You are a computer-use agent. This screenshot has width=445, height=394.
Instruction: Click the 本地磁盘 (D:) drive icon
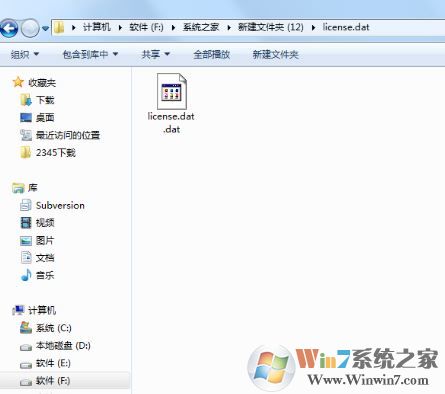coord(26,347)
